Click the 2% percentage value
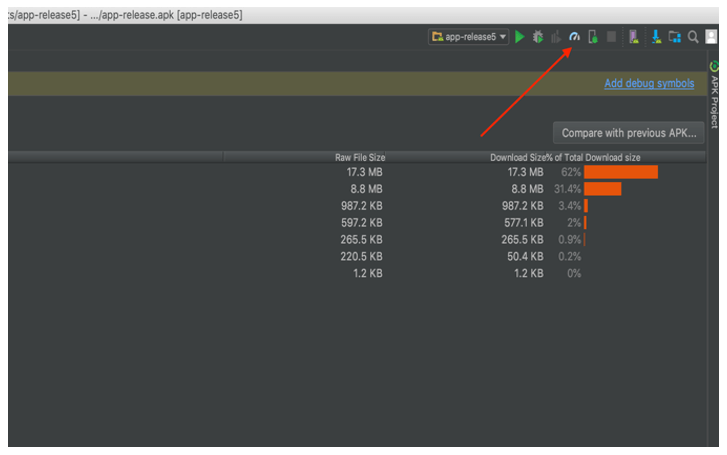This screenshot has width=727, height=455. point(574,223)
